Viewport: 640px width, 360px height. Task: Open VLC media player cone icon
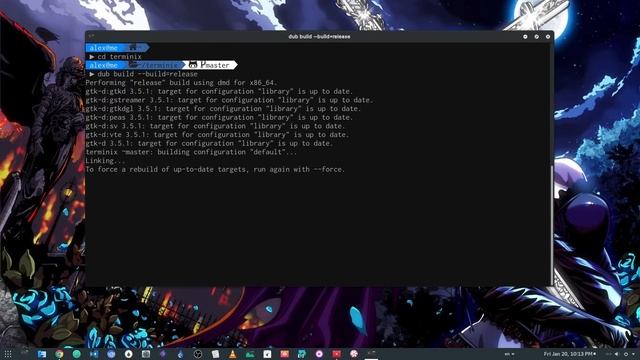pyautogui.click(x=232, y=354)
